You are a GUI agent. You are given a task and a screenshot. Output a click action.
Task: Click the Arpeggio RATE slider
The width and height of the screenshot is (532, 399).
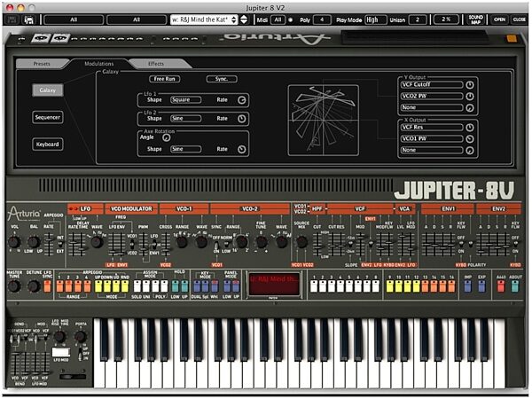click(49, 245)
